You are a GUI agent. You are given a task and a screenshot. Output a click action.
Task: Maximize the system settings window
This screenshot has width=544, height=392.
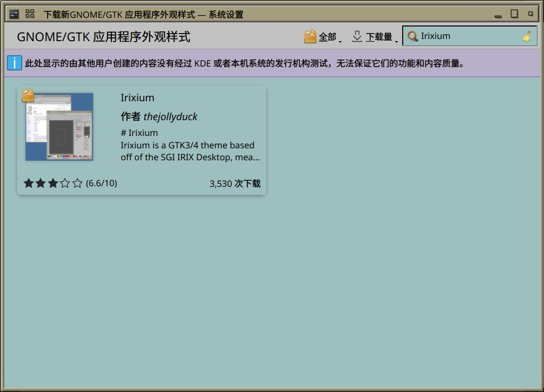pyautogui.click(x=514, y=14)
